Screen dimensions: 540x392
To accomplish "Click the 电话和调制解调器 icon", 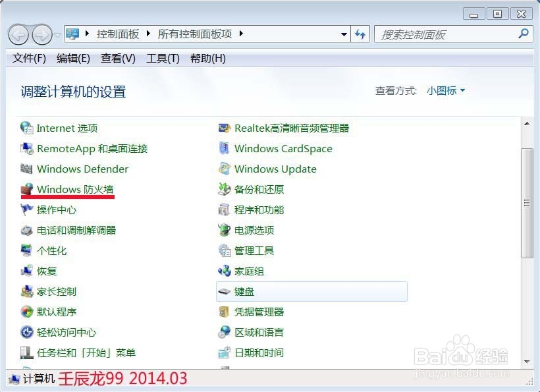I will click(x=26, y=230).
